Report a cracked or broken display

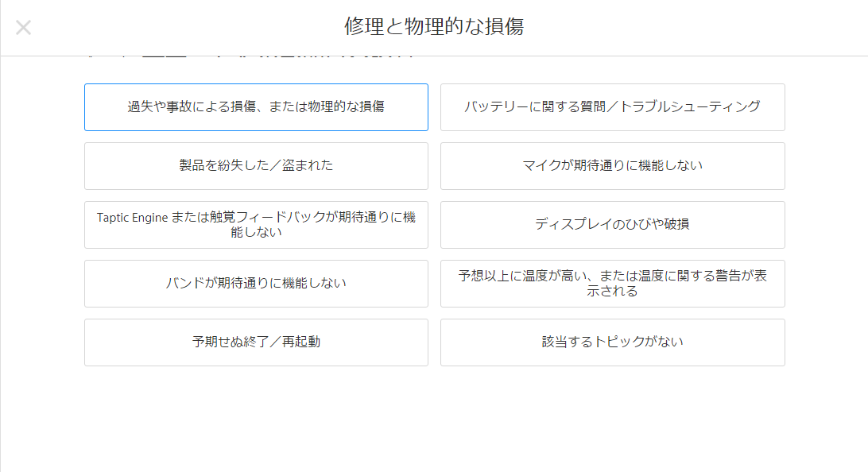[x=612, y=225]
